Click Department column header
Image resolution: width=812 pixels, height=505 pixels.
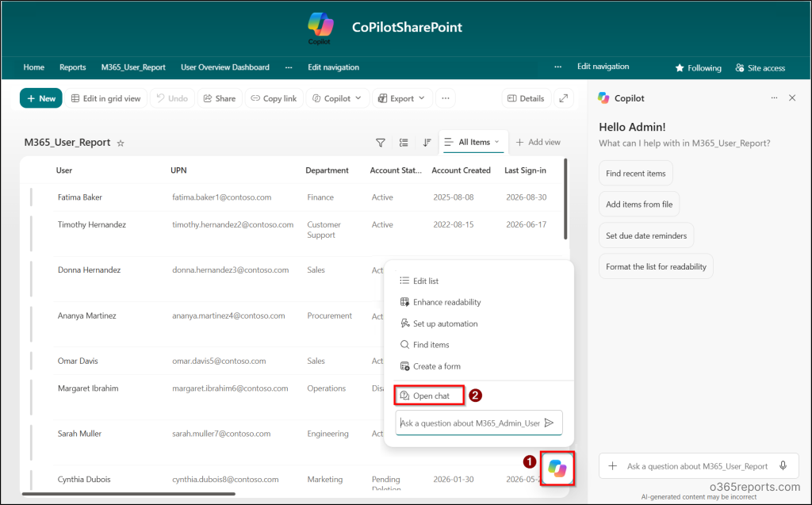327,170
